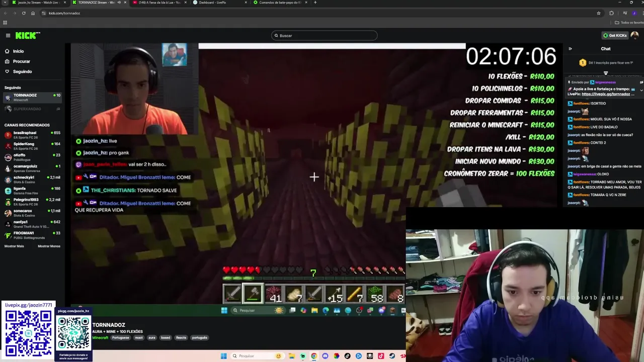Switch to the Dashboard - LivePix tab
The height and width of the screenshot is (362, 644).
coord(219,3)
